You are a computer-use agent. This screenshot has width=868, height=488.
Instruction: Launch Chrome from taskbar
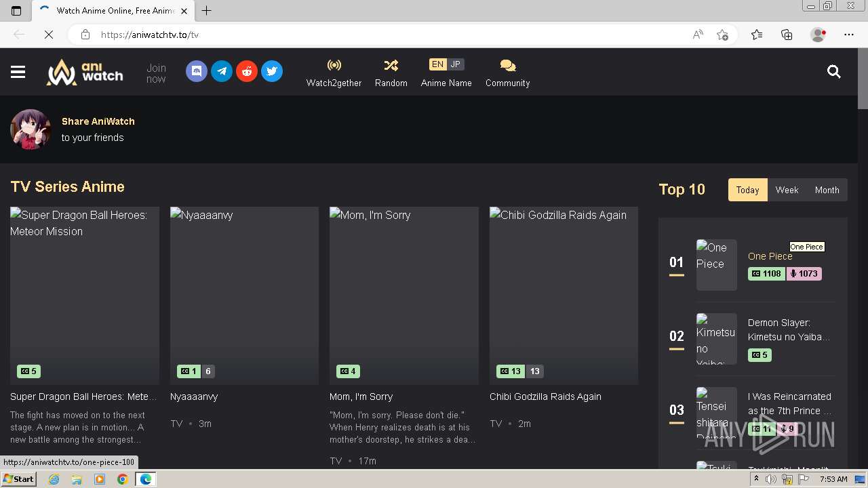[x=122, y=479]
